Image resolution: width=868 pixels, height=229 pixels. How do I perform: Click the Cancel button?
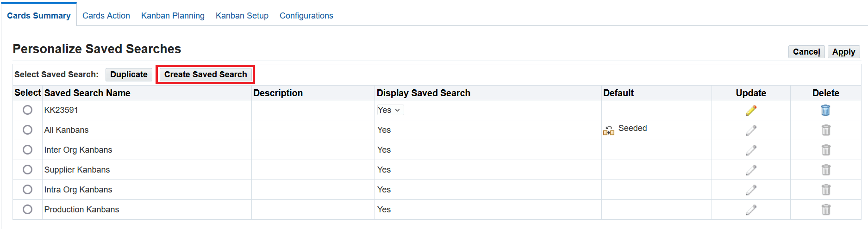pos(806,52)
